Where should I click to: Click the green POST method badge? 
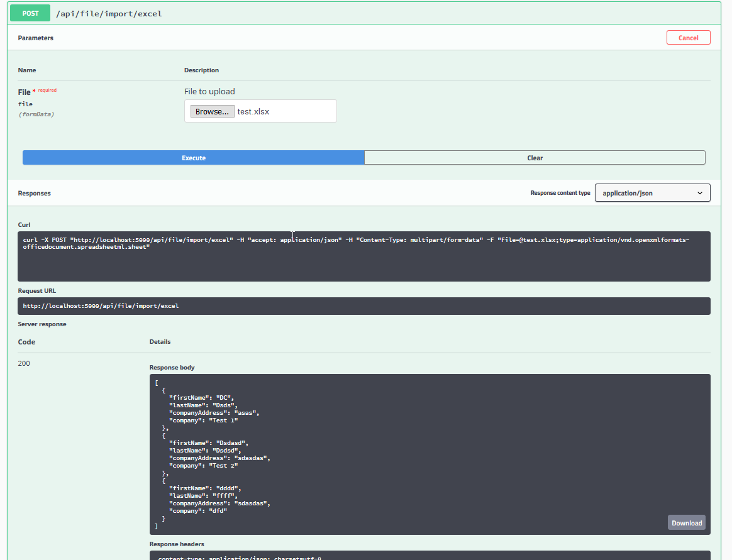[x=30, y=14]
